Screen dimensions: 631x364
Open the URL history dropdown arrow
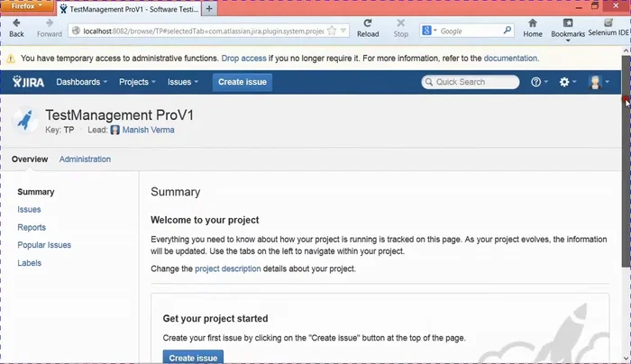[343, 31]
